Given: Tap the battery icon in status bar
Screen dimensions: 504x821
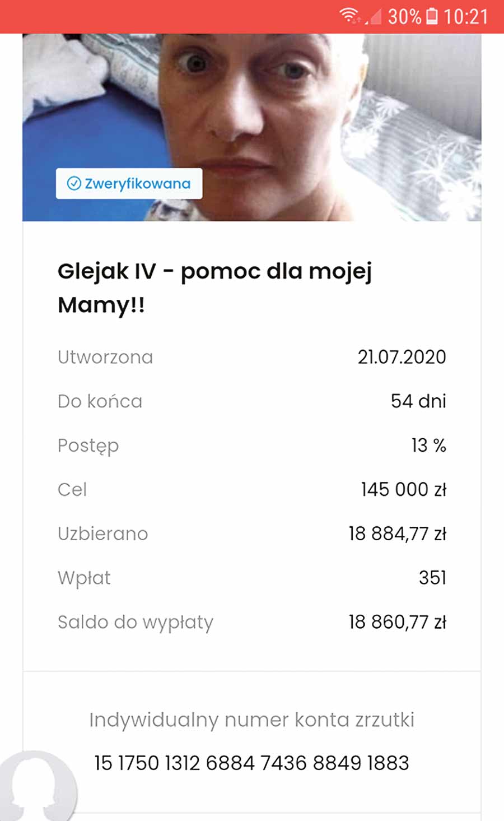Looking at the screenshot, I should (x=432, y=16).
